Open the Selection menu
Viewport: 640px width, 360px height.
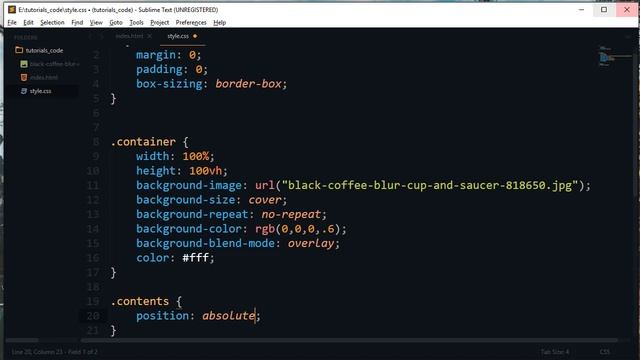point(52,22)
